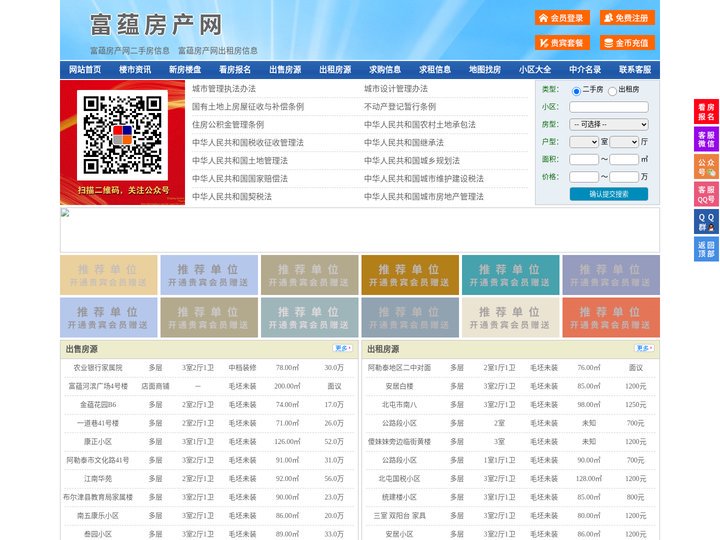
Task: Open the 客服QQ号 pink sidebar icon
Action: (x=706, y=194)
